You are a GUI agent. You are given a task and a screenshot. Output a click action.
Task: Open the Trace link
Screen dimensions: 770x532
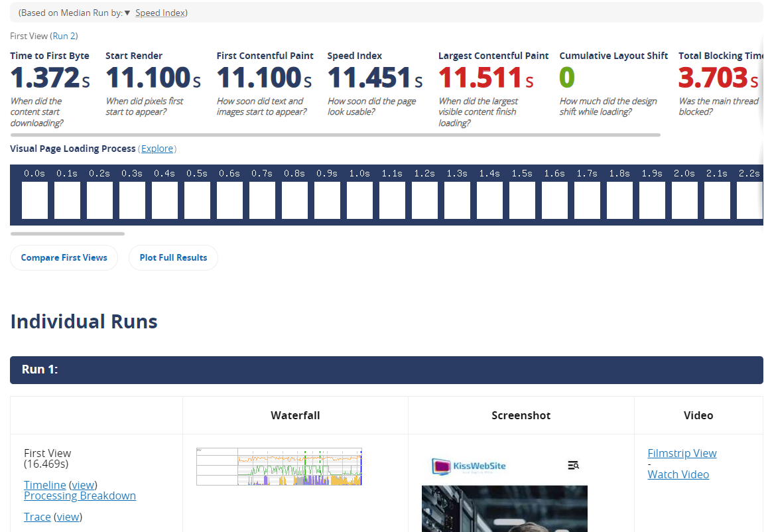click(37, 517)
